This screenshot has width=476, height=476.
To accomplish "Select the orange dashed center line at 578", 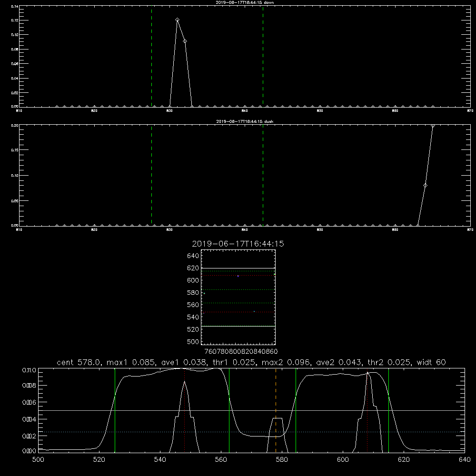I will pyautogui.click(x=276, y=410).
